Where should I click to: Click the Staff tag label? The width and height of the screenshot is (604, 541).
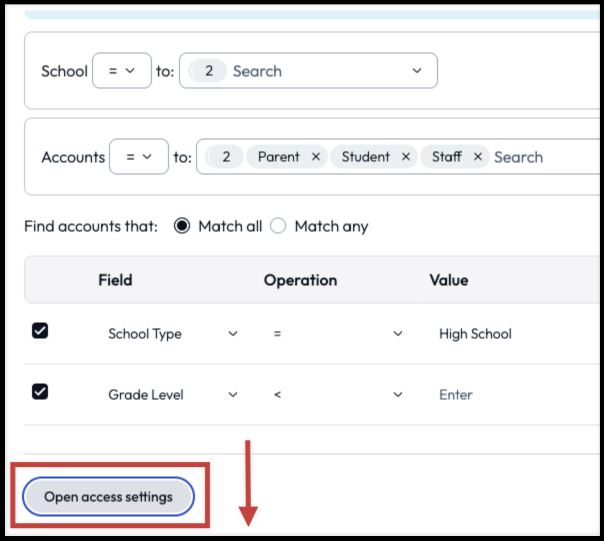point(446,157)
